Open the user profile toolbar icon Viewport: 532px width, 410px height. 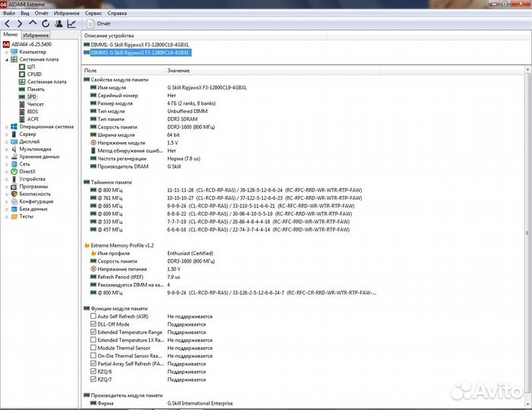[59, 24]
